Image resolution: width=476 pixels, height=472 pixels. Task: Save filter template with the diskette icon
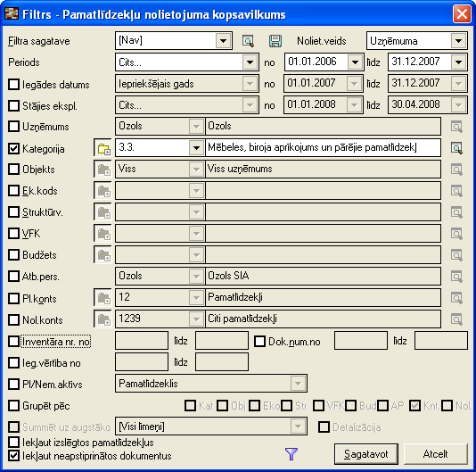tap(275, 41)
